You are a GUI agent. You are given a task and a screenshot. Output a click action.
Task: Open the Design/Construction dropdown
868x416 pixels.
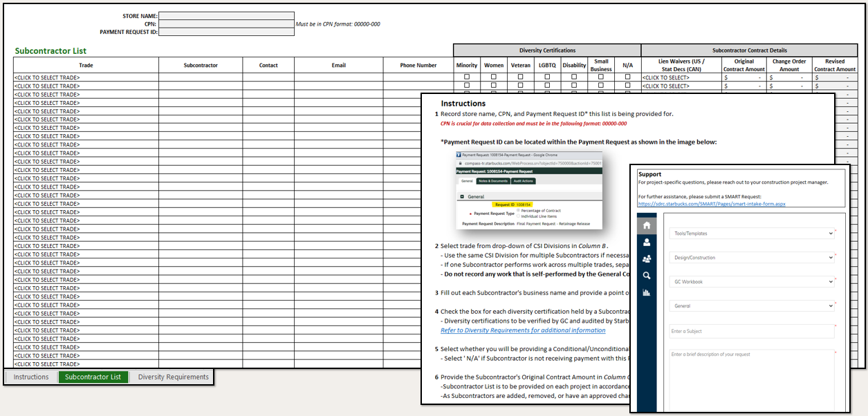pos(752,258)
